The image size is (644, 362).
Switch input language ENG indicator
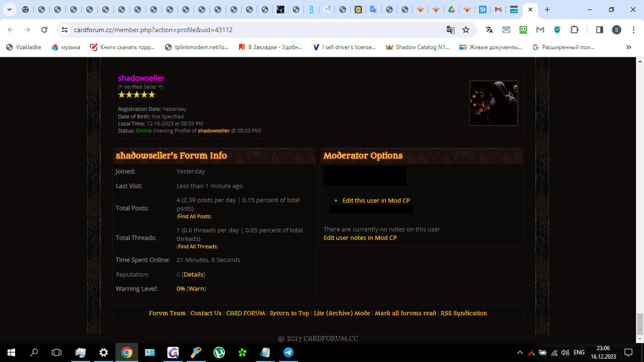coord(579,352)
